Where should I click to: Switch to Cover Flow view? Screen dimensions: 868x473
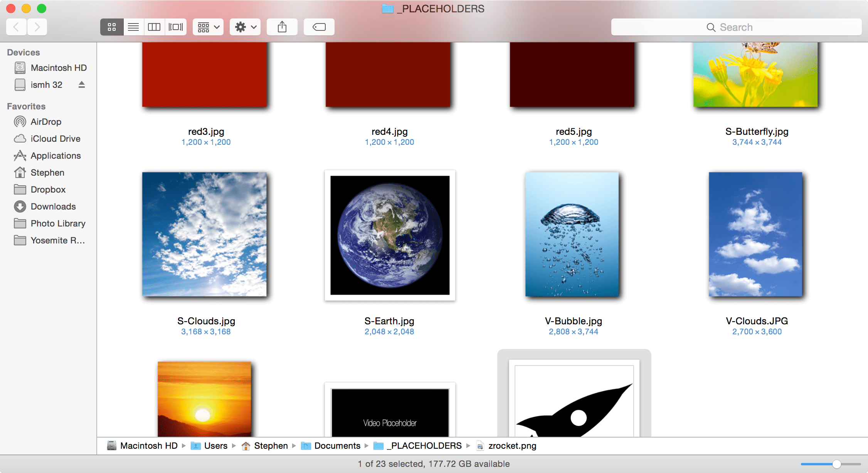(x=176, y=27)
